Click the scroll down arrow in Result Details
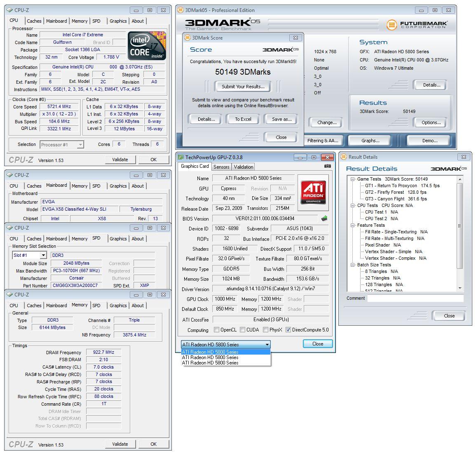This screenshot has width=476, height=456. (460, 288)
